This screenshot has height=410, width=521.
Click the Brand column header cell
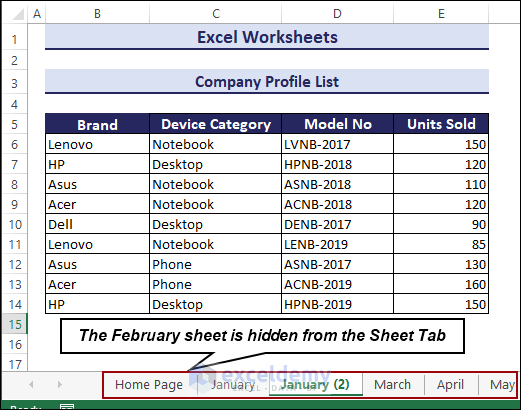97,124
